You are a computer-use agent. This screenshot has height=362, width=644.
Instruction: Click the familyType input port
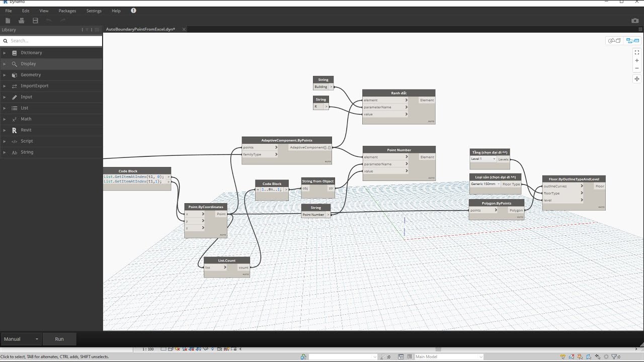[x=260, y=154]
